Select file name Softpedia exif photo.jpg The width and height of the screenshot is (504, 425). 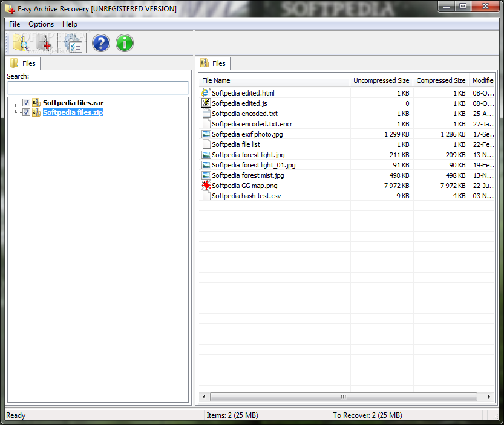[247, 134]
